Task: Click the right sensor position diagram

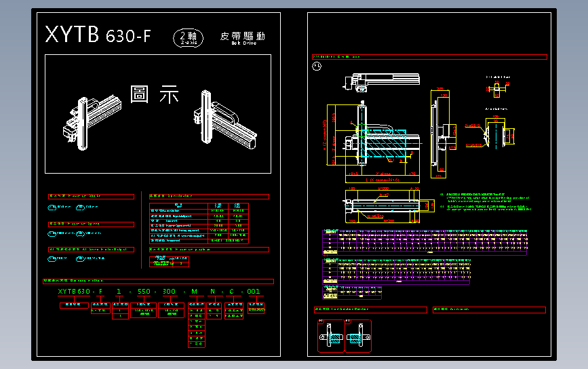Action: (x=358, y=336)
